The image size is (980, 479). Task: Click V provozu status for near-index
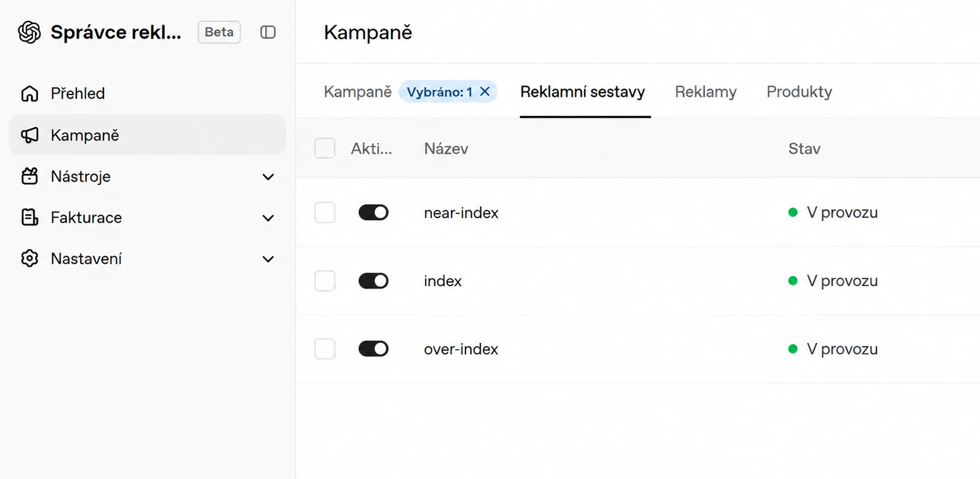833,212
